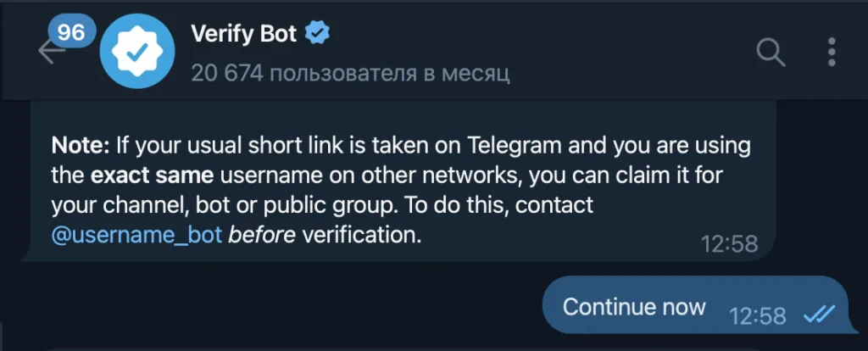This screenshot has width=868, height=351.
Task: Click the bold 'Note:' label
Action: [81, 146]
